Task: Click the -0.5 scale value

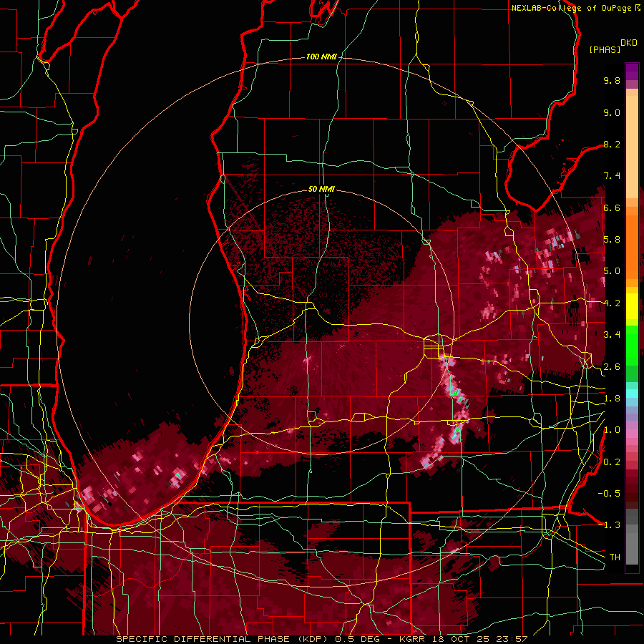Action: [609, 494]
